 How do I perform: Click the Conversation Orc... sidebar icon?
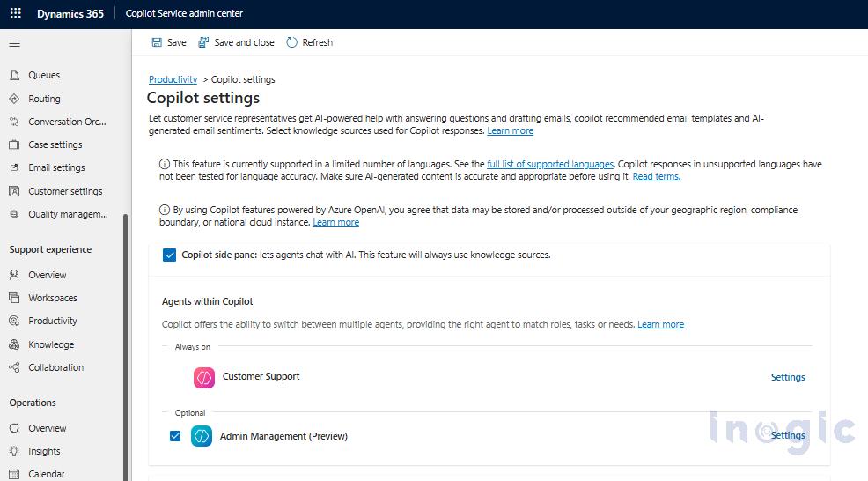pos(14,122)
